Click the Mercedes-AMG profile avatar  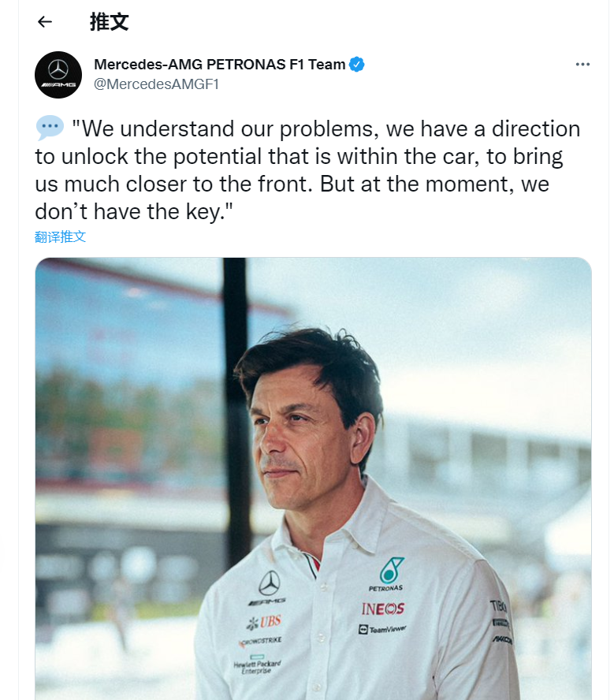point(58,75)
